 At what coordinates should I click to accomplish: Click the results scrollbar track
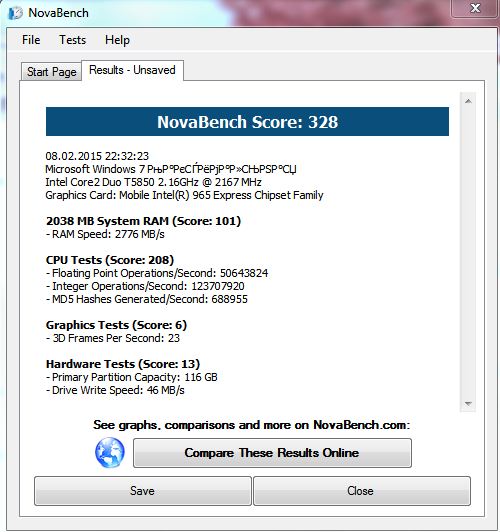(468, 252)
